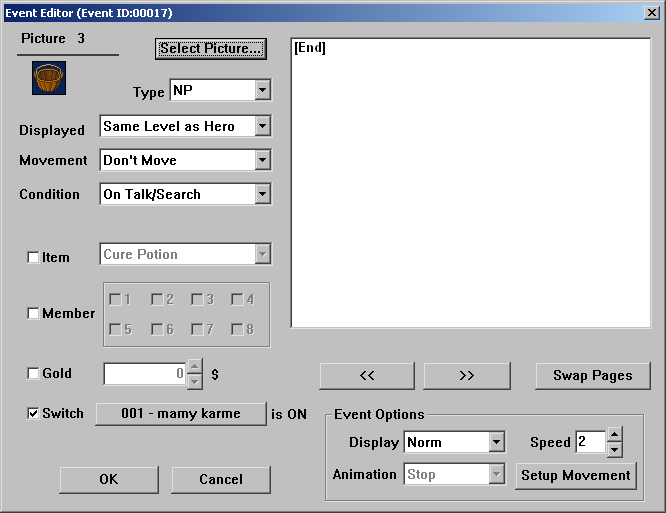Close the Event Editor window
The height and width of the screenshot is (513, 666).
[x=652, y=13]
